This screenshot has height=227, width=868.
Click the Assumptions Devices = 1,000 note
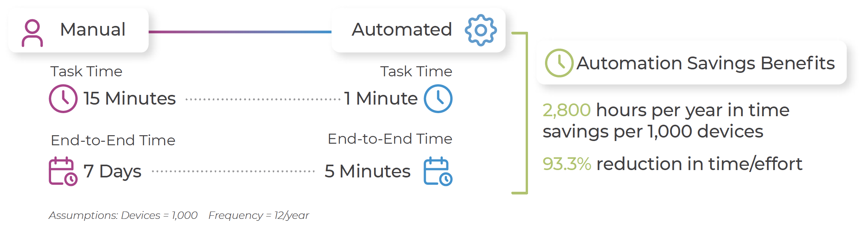(123, 215)
